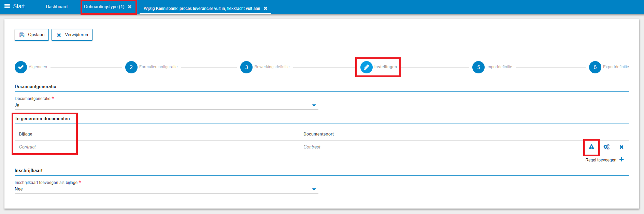Jump to step 3 Bewerkingsdefinitie
Image resolution: width=644 pixels, height=214 pixels.
(x=246, y=67)
